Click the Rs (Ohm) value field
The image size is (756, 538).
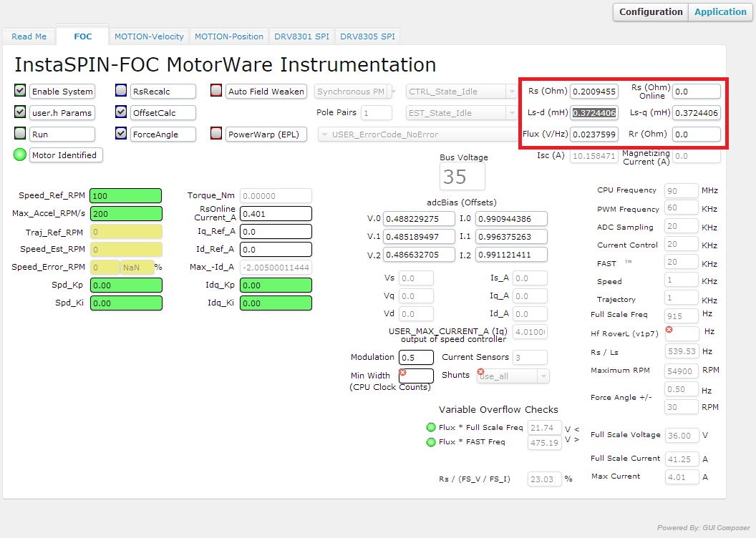click(594, 92)
